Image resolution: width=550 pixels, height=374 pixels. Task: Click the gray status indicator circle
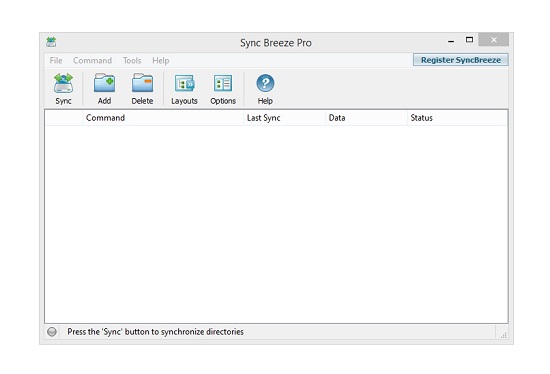(x=52, y=332)
